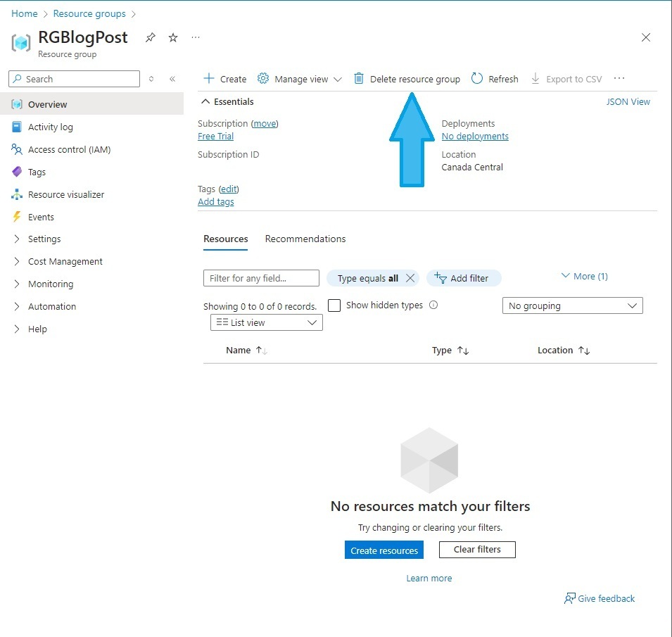The width and height of the screenshot is (672, 637).
Task: Switch to the Recommendations tab
Action: 305,239
